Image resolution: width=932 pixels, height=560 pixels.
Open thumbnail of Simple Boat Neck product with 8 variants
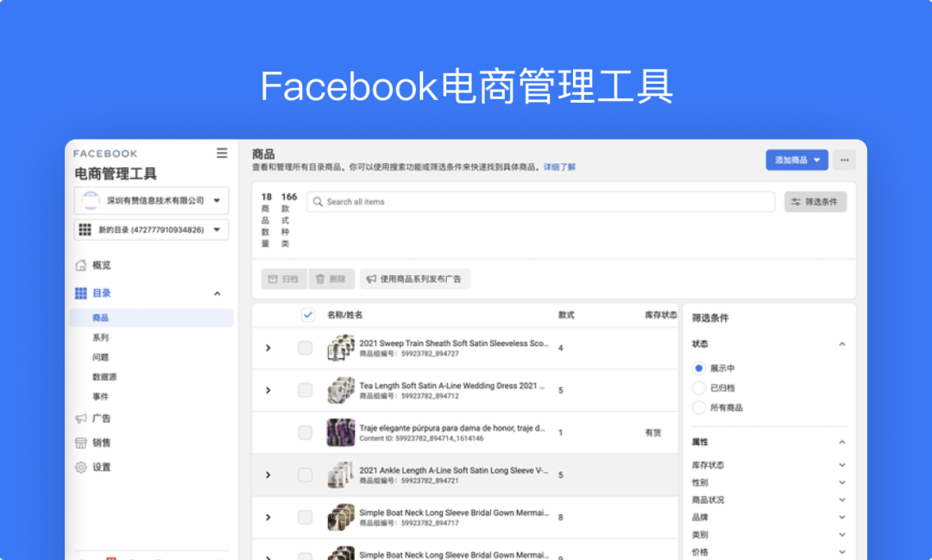click(x=341, y=517)
